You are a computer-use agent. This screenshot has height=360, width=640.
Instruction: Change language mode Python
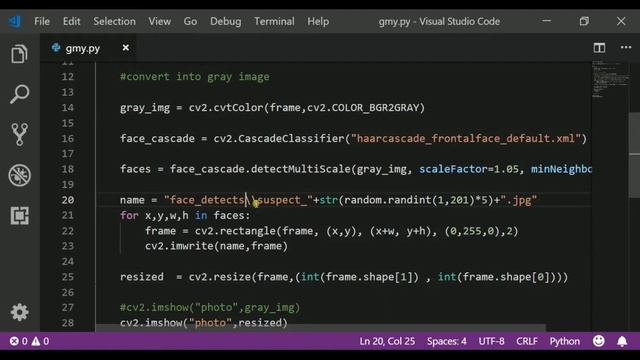tap(564, 341)
